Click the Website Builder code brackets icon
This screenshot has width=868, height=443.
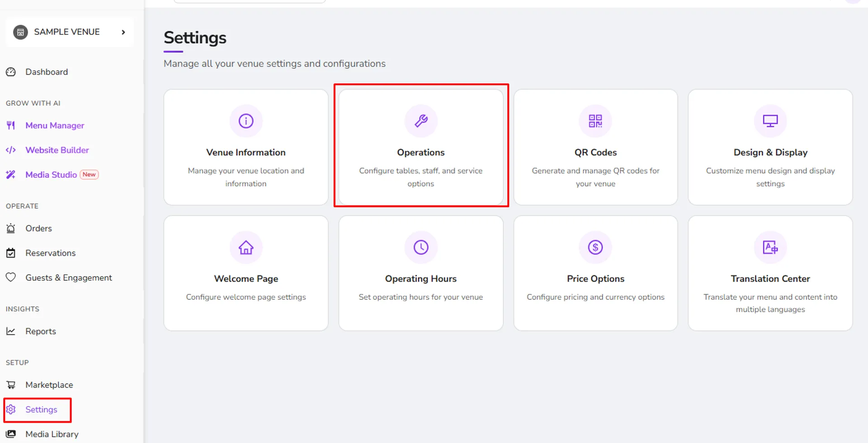pos(11,150)
